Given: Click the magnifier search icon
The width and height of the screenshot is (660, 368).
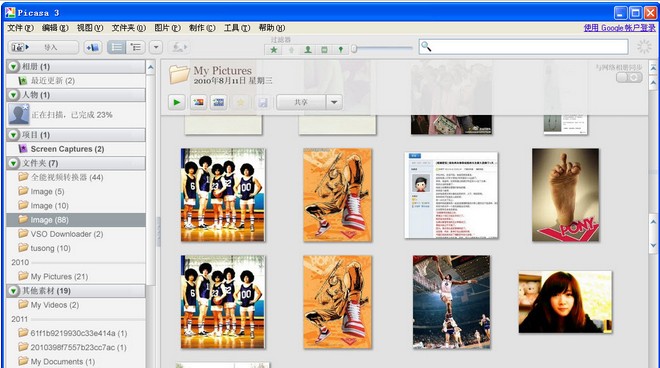Looking at the screenshot, I should [x=426, y=46].
